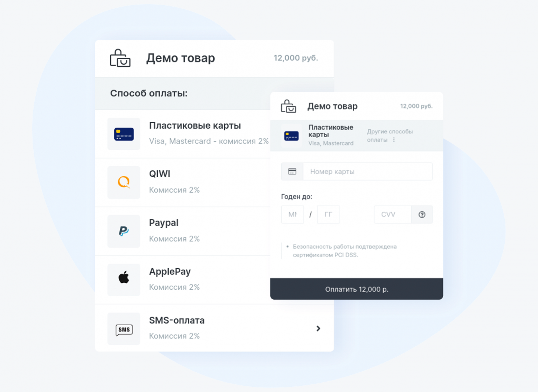The image size is (538, 392).
Task: Click the shopping bag icon beside large Демо товар
Action: [120, 58]
